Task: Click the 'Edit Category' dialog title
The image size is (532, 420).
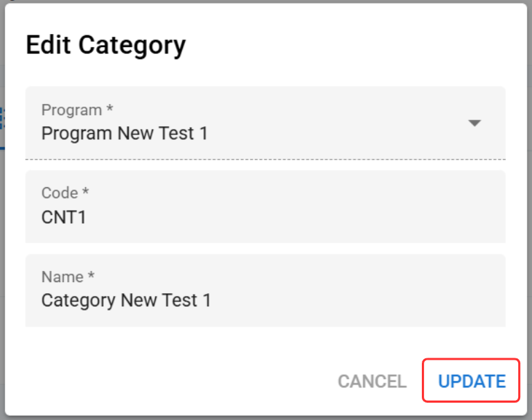Action: [106, 46]
